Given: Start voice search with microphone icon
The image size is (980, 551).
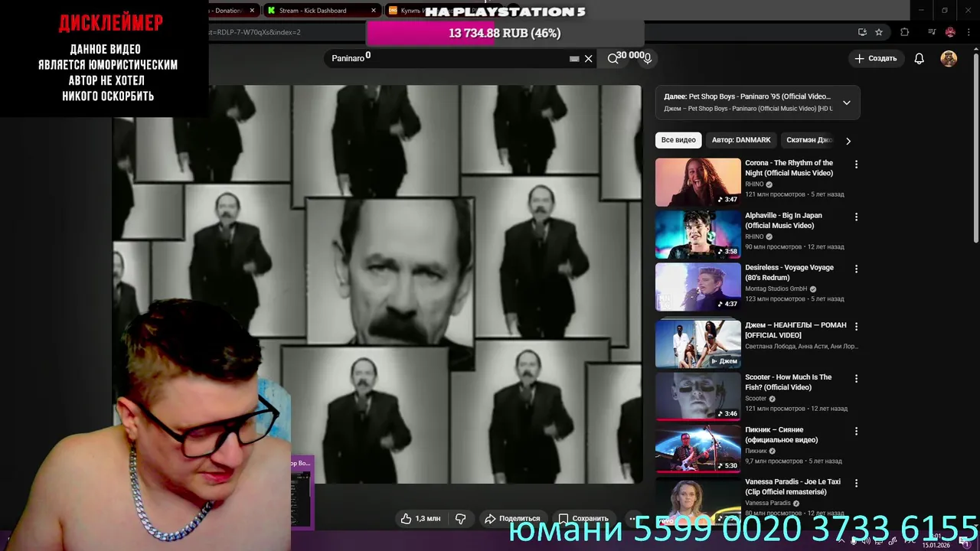Looking at the screenshot, I should tap(648, 58).
